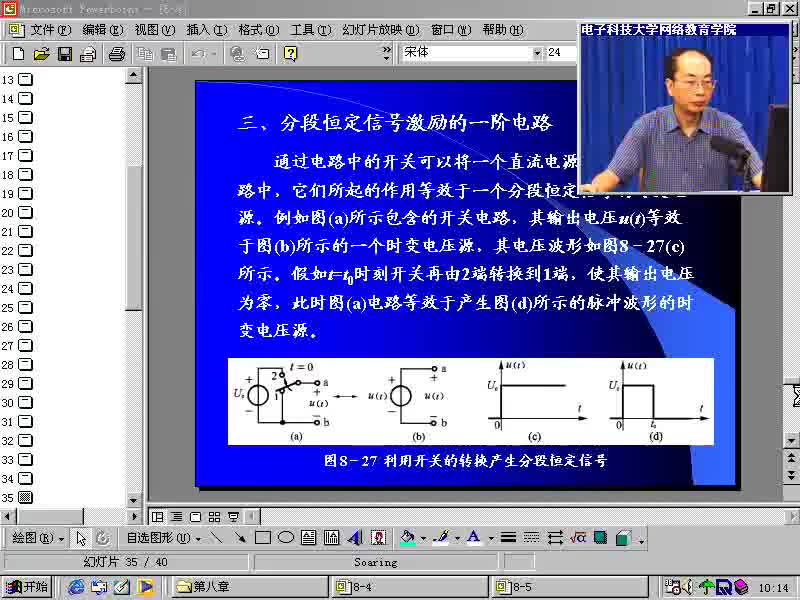Screen dimensions: 800x600
Task: Click the Print icon in toolbar
Action: point(117,54)
